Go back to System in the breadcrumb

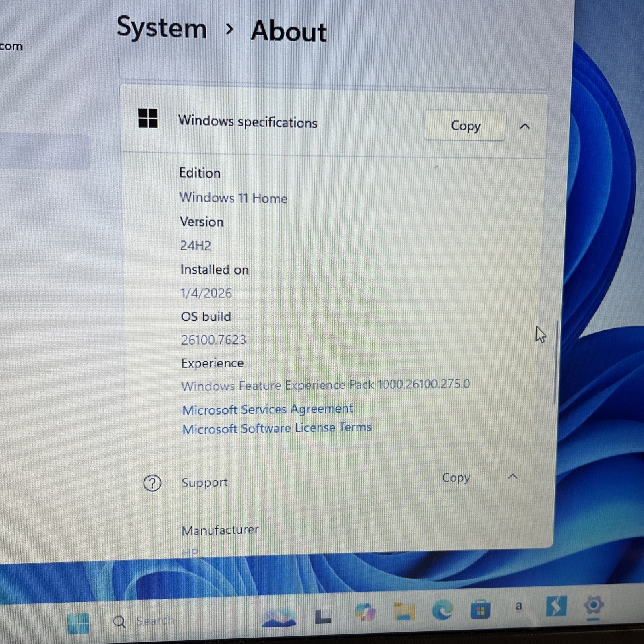161,28
